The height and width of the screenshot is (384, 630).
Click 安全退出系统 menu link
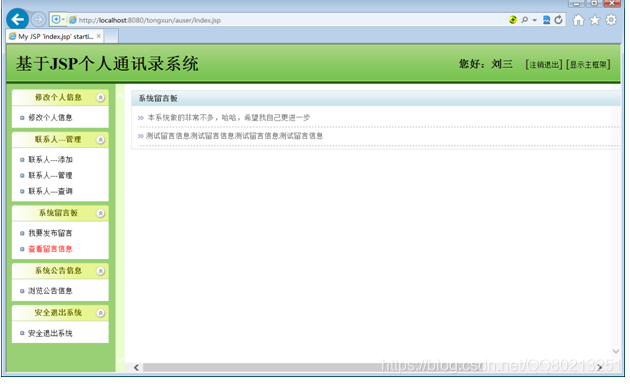[x=50, y=333]
